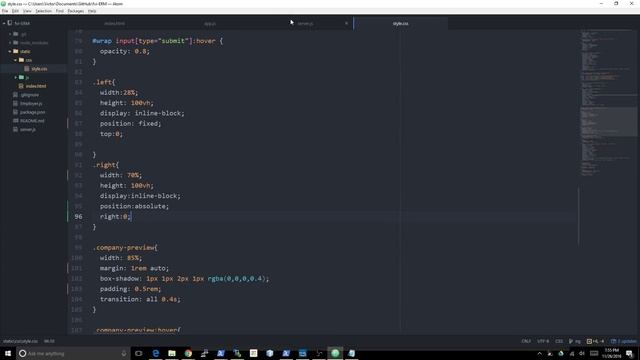Switch to the server.js editor tab
Viewport: 640px width, 360px height.
coord(305,24)
